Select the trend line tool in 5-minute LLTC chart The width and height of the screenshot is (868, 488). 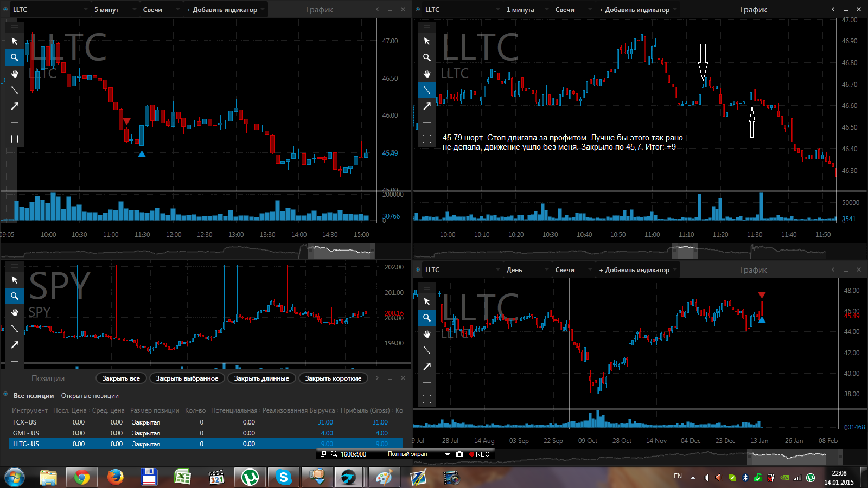click(x=15, y=90)
